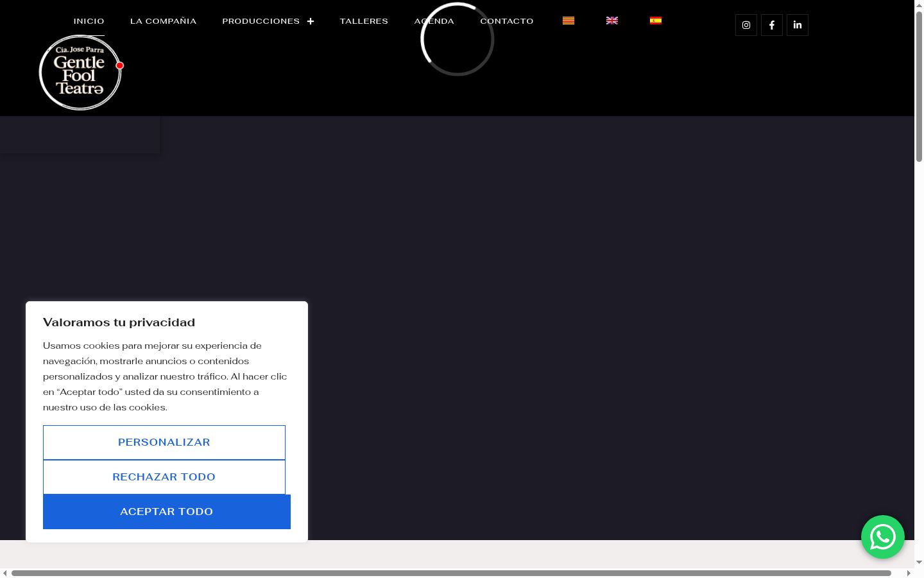Click the horizontal scrollbar left arrow
This screenshot has width=924, height=578.
[x=5, y=573]
